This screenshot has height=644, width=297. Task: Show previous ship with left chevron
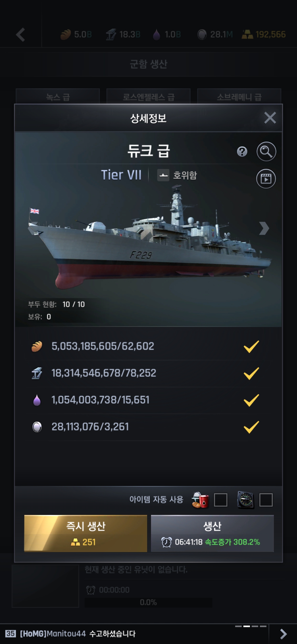coord(34,227)
